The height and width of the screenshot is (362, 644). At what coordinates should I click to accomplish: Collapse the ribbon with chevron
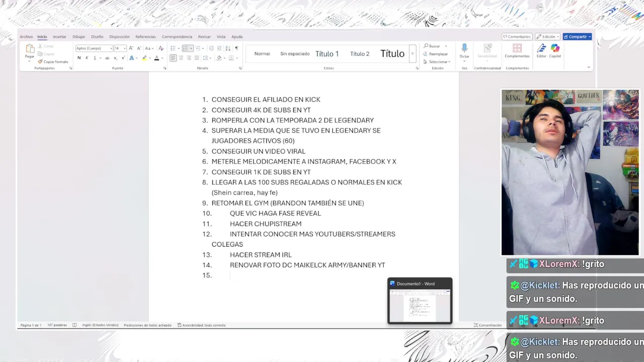589,67
